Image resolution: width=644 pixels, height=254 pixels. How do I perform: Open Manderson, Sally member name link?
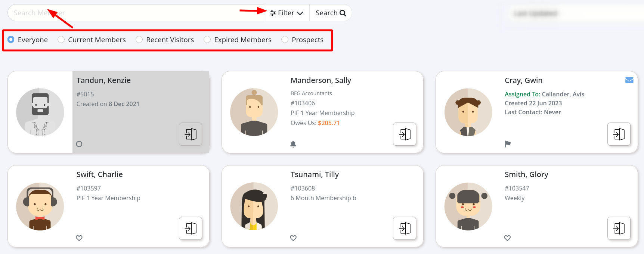coord(321,80)
